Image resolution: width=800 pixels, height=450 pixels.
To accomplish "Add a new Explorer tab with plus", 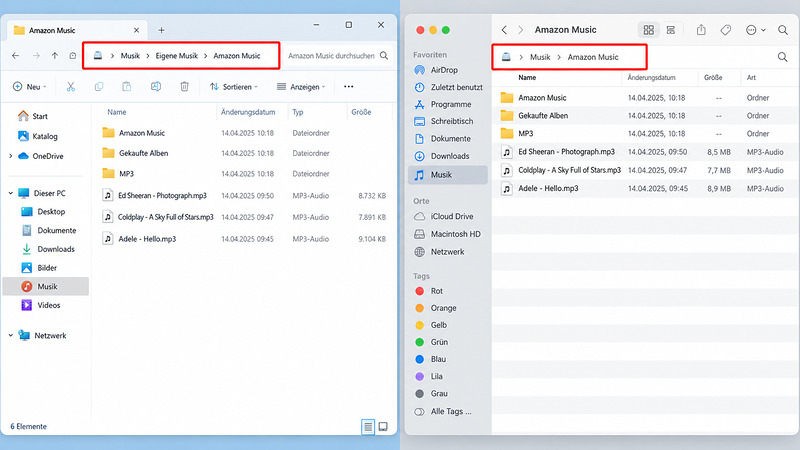I will click(161, 30).
